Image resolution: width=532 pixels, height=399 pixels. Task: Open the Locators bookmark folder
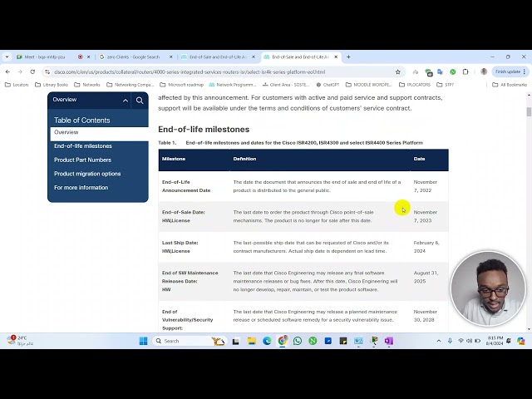[x=17, y=85]
